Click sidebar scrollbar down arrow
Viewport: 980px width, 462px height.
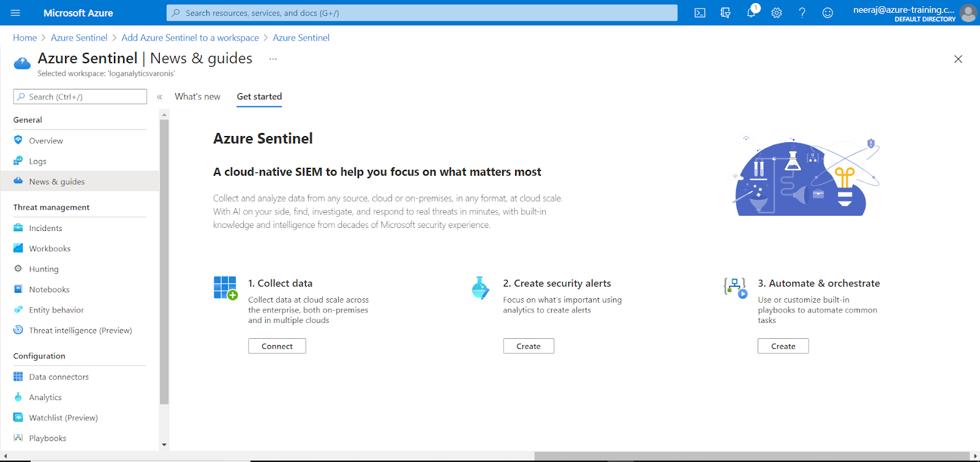pos(164,445)
